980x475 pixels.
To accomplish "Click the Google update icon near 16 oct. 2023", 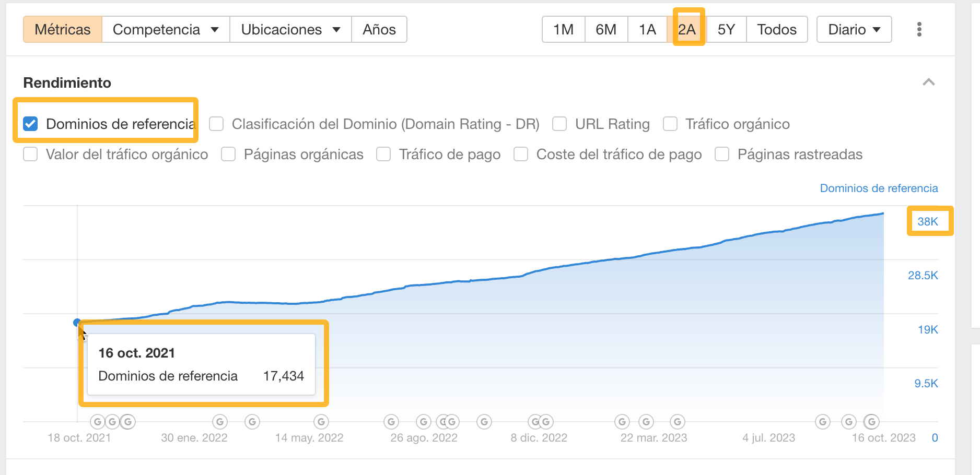I will 871,421.
